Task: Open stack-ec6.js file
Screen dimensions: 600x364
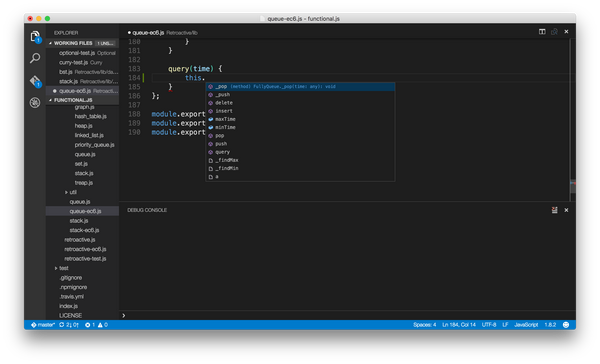Action: click(84, 230)
